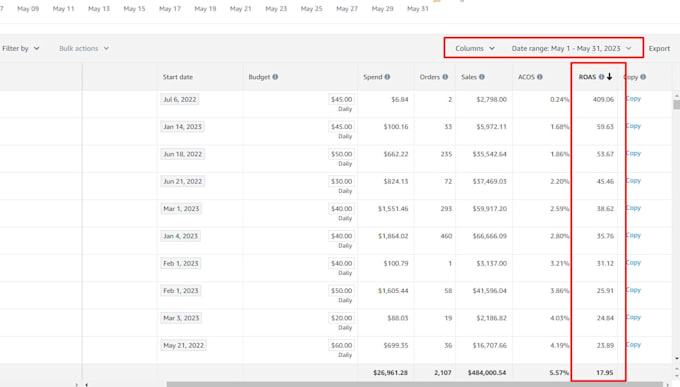Screen dimensions: 680x387
Task: Select the sales value $2,798.00
Action: pyautogui.click(x=491, y=99)
